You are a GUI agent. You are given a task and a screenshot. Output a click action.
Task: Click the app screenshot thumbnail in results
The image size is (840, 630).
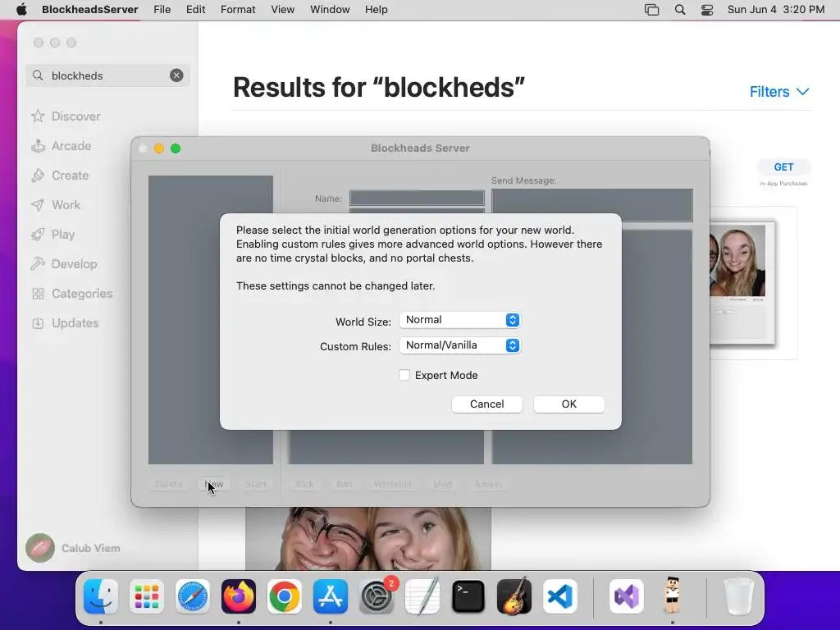[x=742, y=283]
